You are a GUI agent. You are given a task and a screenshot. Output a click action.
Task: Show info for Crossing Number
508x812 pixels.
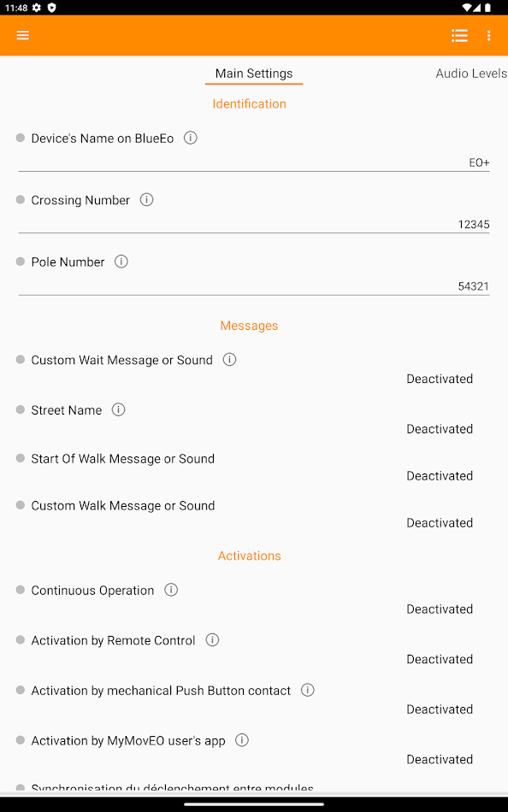coord(147,200)
